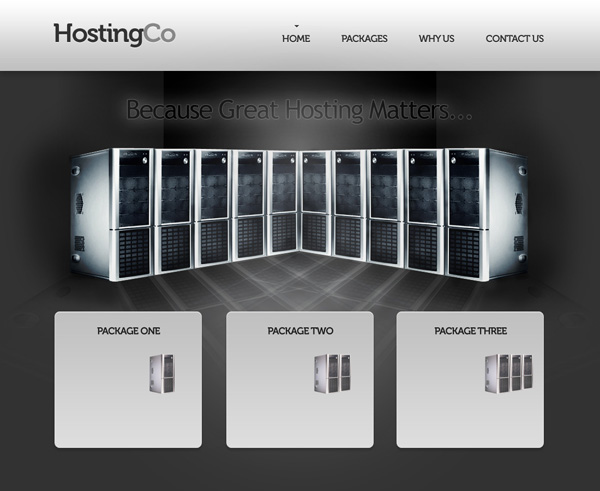Click the triple server icon in Package Three
Image resolution: width=600 pixels, height=491 pixels.
[x=509, y=374]
